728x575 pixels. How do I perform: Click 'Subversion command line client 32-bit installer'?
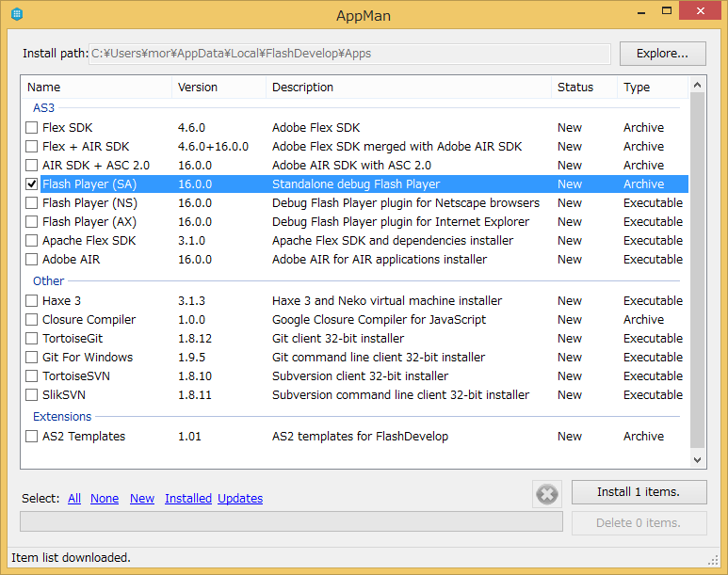point(400,395)
